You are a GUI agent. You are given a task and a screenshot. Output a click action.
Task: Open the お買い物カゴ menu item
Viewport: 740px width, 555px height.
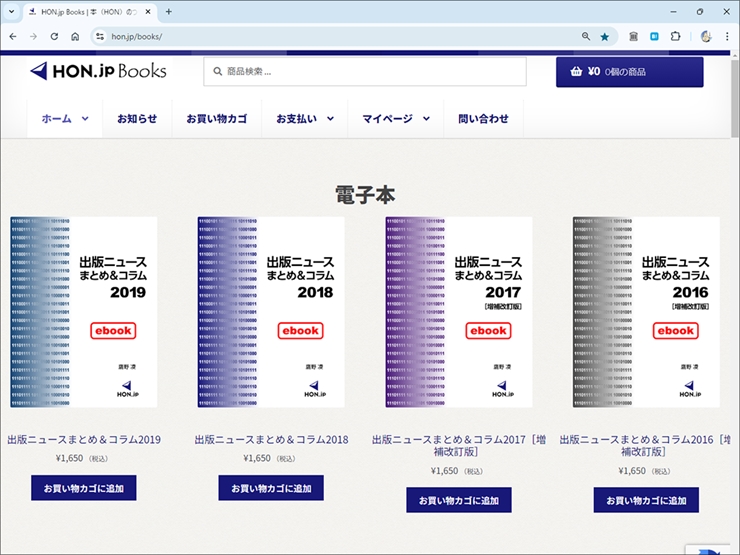point(217,118)
